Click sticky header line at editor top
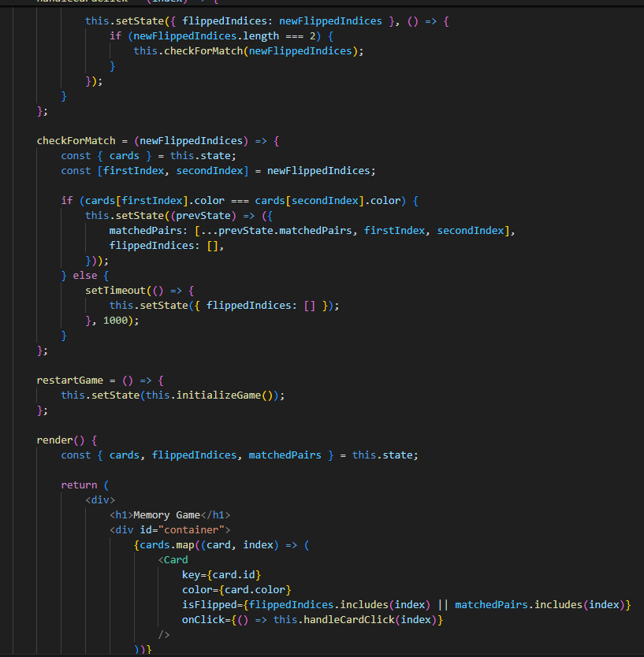The height and width of the screenshot is (657, 644). tap(322, 2)
